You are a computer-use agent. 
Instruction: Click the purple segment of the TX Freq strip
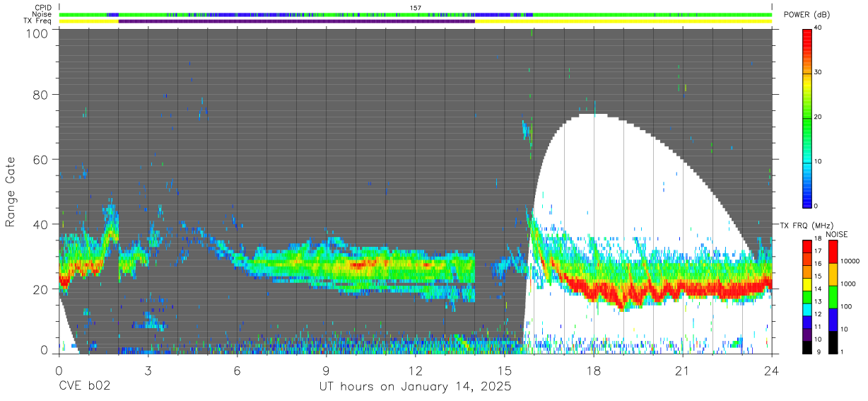(x=297, y=21)
